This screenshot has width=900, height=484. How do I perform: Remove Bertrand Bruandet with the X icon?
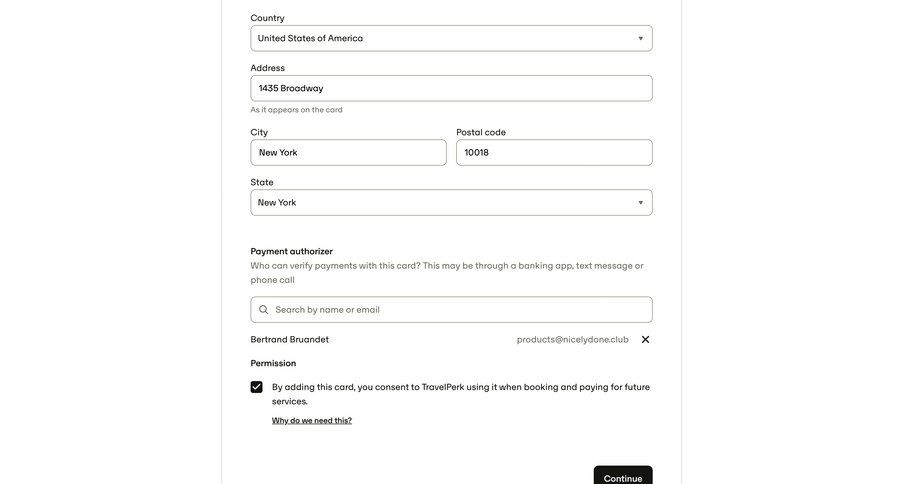click(645, 340)
